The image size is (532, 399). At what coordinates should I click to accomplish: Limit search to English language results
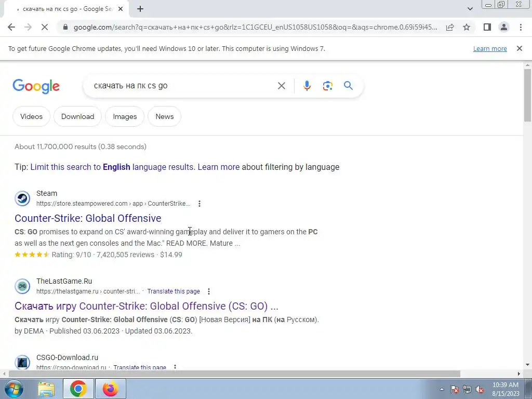coord(112,167)
